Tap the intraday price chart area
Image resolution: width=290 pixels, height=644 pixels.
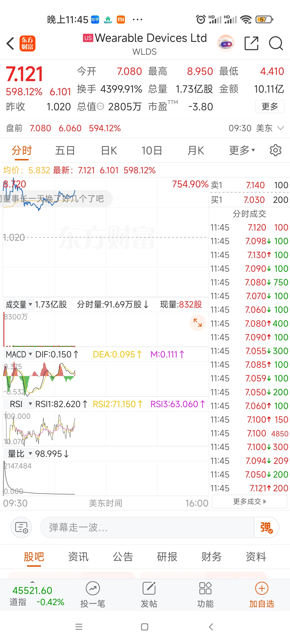pos(106,237)
